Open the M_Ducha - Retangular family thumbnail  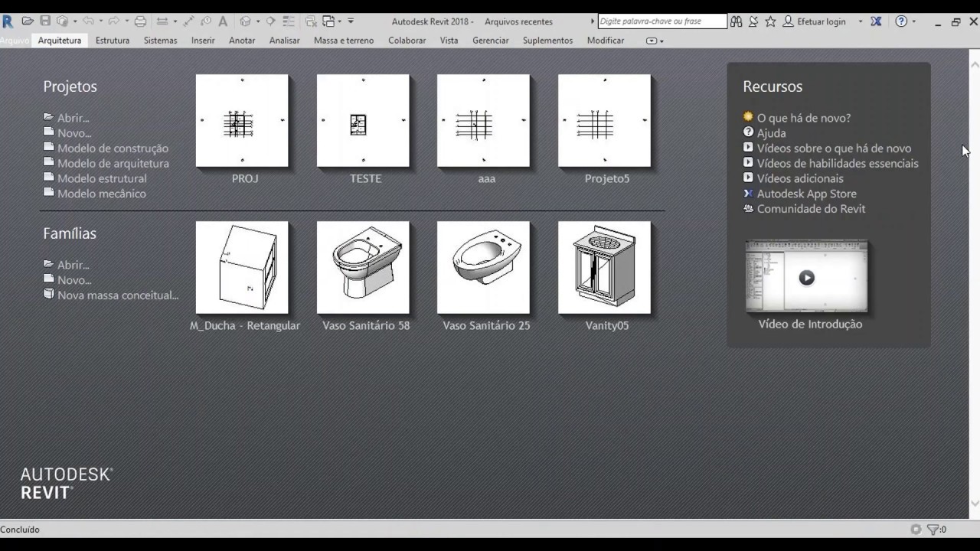tap(242, 268)
